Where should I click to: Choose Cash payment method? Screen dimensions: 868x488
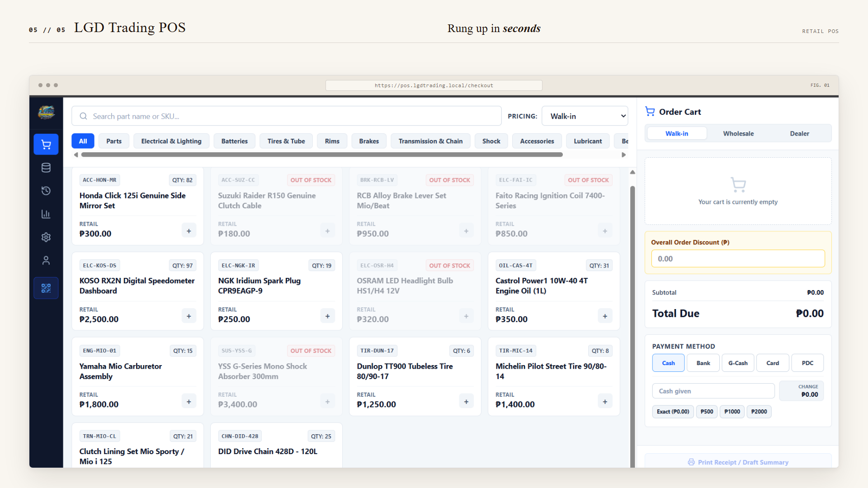click(x=668, y=363)
